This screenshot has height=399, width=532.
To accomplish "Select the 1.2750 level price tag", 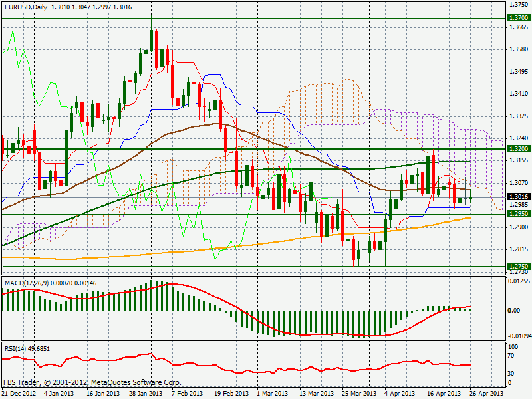I will point(518,267).
